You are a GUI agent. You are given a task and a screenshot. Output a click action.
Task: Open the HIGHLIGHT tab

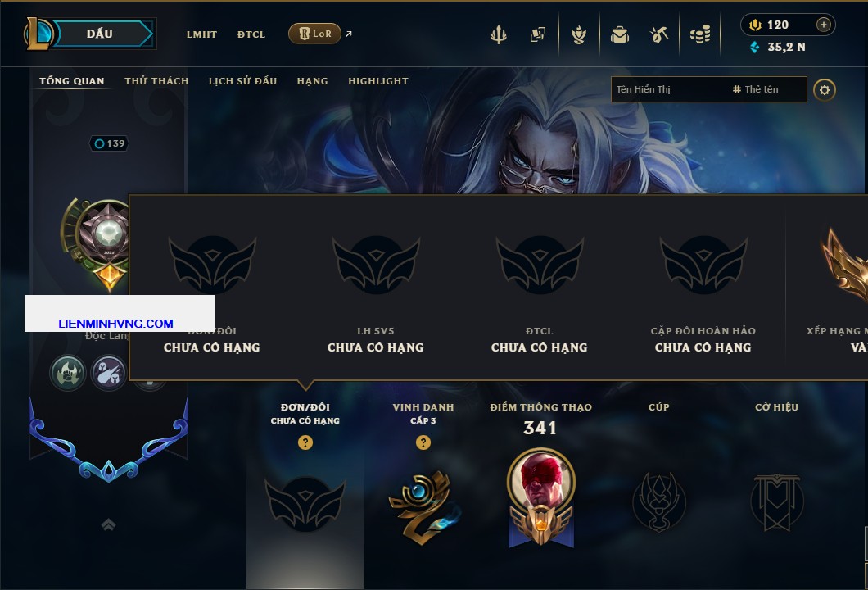(x=378, y=81)
